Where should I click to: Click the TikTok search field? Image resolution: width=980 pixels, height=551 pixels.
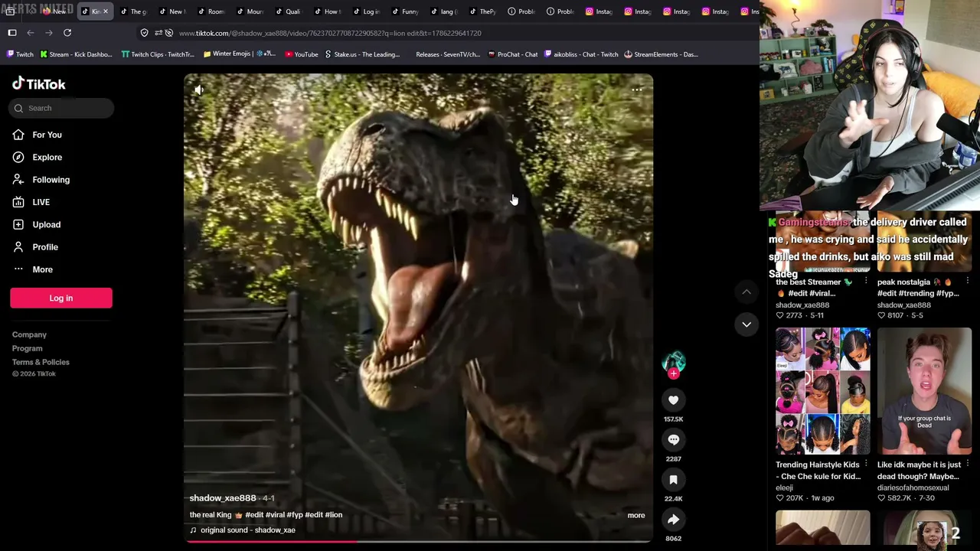pos(61,108)
